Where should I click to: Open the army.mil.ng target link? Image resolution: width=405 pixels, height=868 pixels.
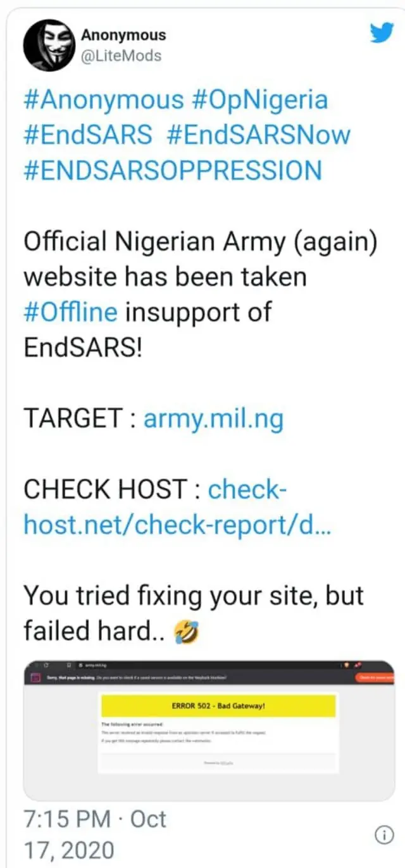(x=213, y=417)
